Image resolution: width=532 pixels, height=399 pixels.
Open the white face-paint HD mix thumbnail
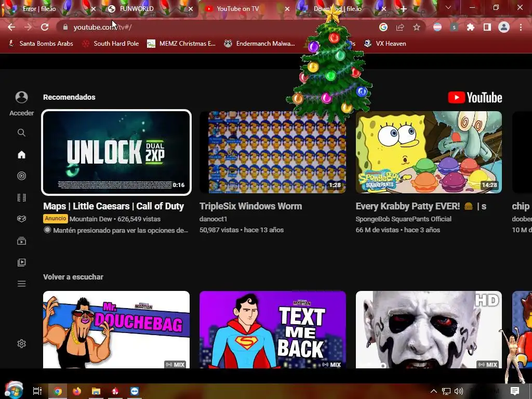(429, 329)
